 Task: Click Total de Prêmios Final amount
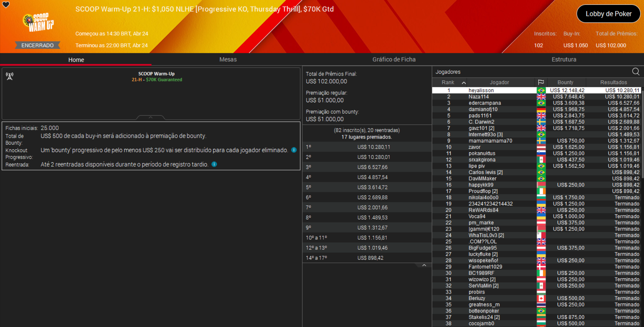(x=326, y=81)
